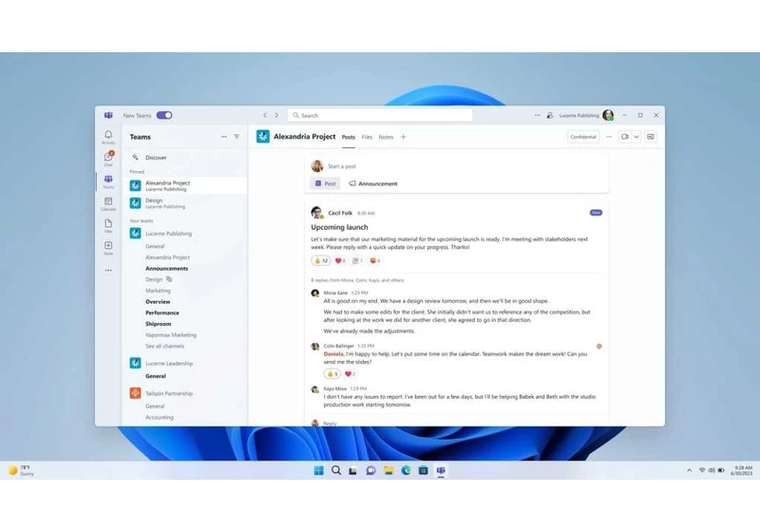This screenshot has width=760, height=532.
Task: Open Calendar from the left rail
Action: (x=108, y=203)
